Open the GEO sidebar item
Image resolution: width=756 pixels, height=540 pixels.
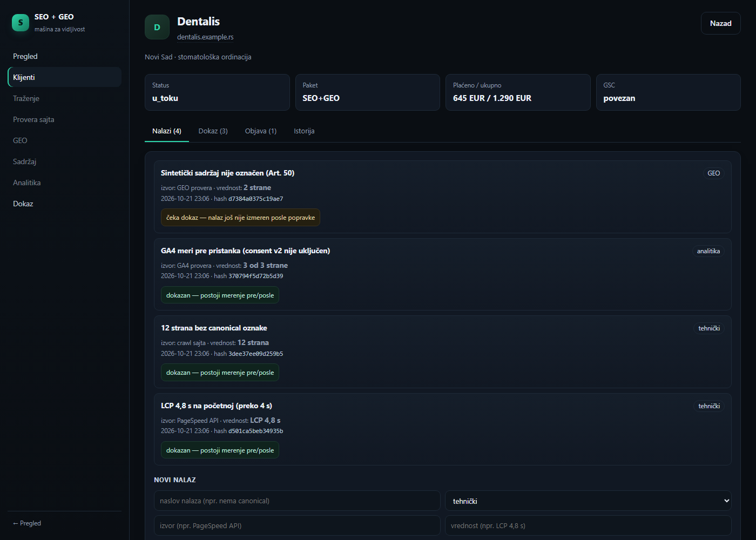[65, 140]
